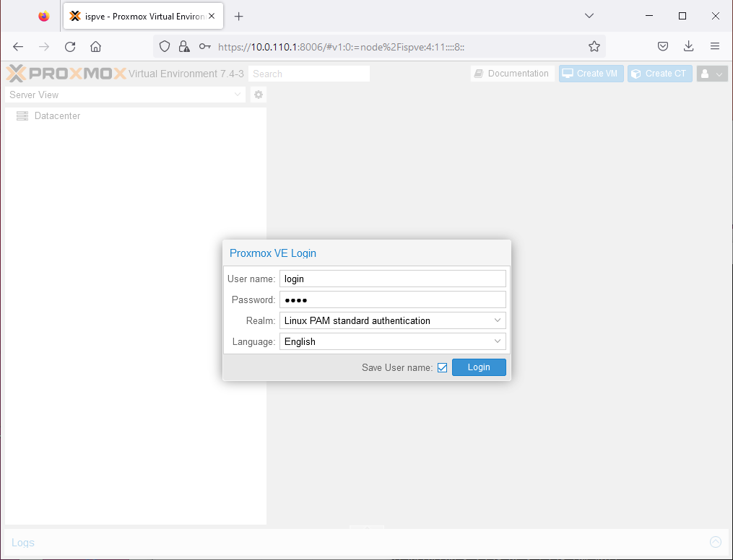
Task: Focus the Password field
Action: [393, 300]
